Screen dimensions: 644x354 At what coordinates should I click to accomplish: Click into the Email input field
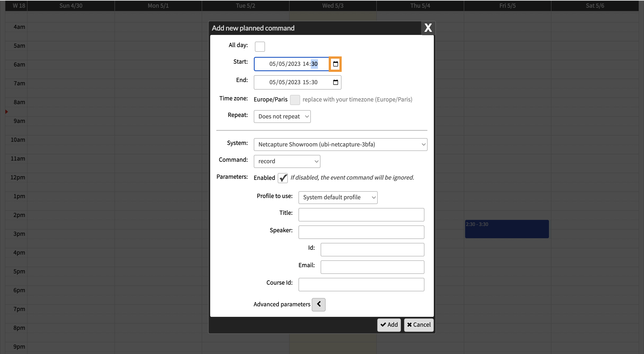coord(372,267)
